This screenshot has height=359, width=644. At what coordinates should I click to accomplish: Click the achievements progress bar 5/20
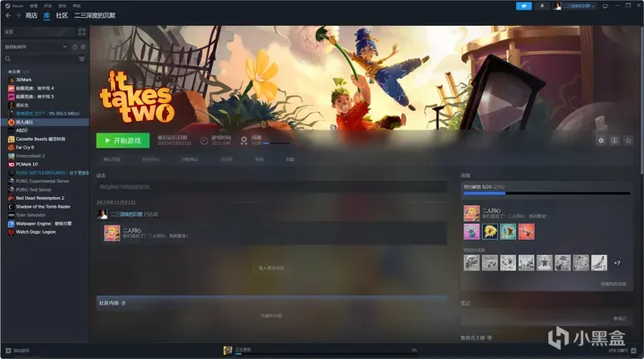[x=547, y=192]
